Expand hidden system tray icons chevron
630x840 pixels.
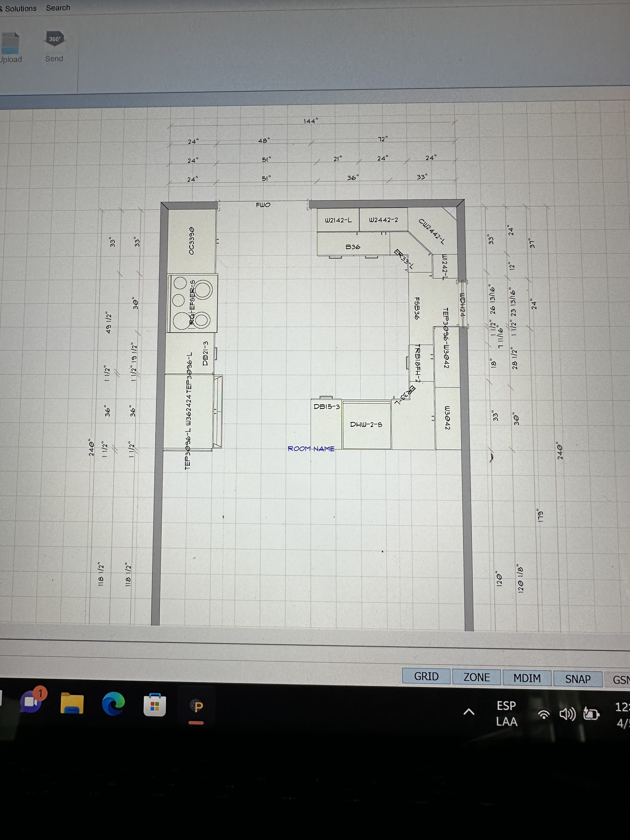(469, 712)
